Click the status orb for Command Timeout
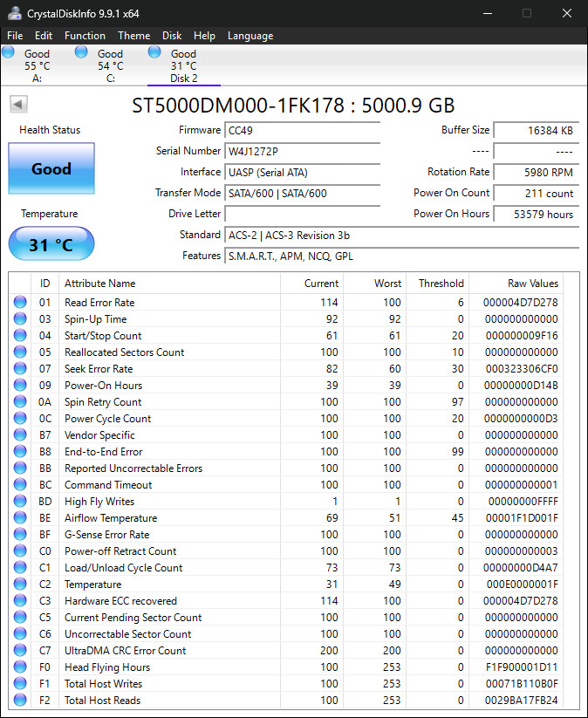 (20, 484)
